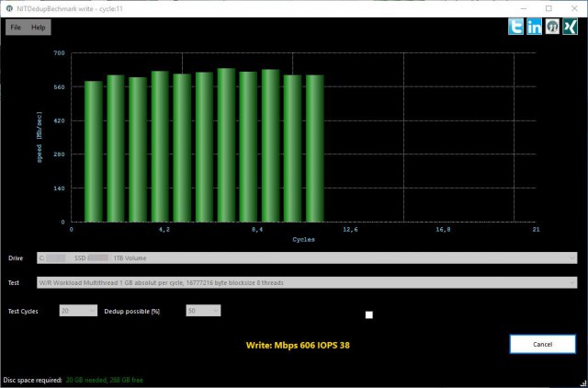Toggle the white checkbox below the chart
The width and height of the screenshot is (588, 388).
click(x=369, y=314)
